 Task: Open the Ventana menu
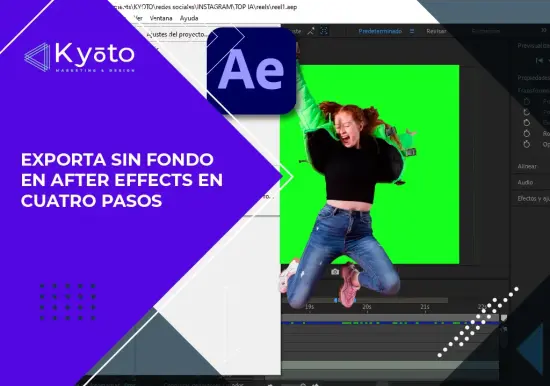161,18
